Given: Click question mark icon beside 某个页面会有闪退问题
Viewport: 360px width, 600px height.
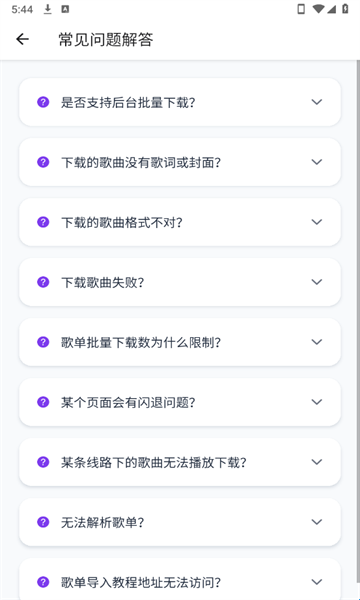Looking at the screenshot, I should click(x=43, y=402).
